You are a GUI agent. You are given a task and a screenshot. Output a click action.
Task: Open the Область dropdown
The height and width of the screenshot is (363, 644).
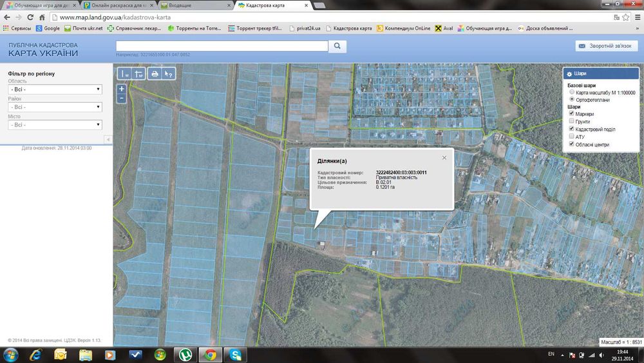coord(55,90)
